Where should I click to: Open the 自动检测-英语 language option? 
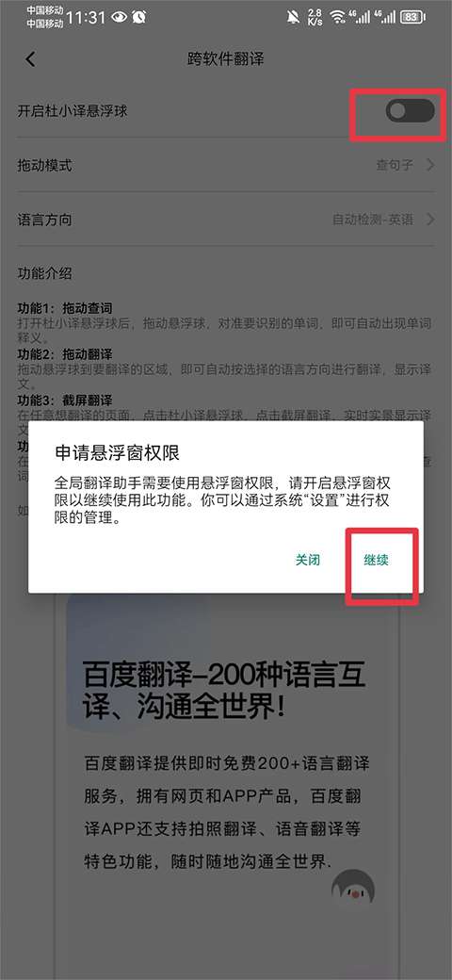[x=373, y=220]
